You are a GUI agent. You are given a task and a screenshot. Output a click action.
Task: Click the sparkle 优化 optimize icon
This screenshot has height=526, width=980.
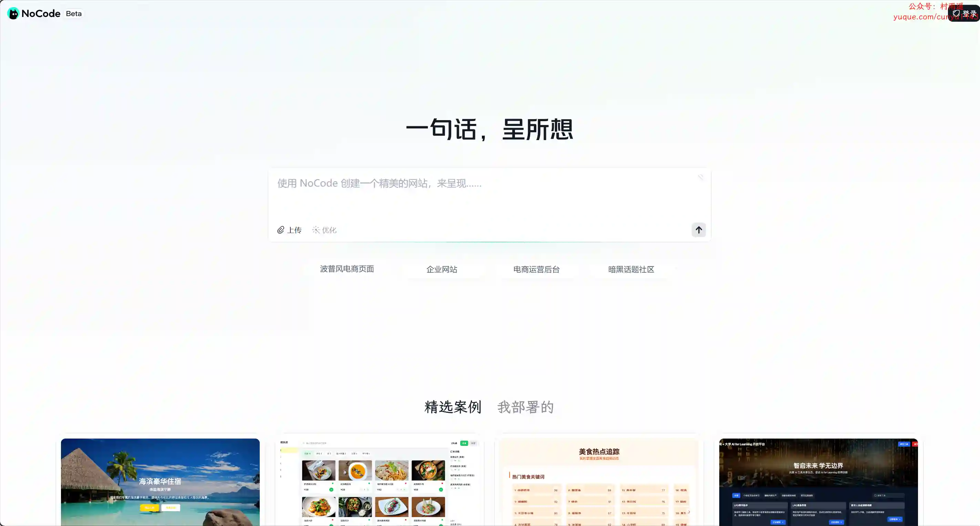coord(316,230)
